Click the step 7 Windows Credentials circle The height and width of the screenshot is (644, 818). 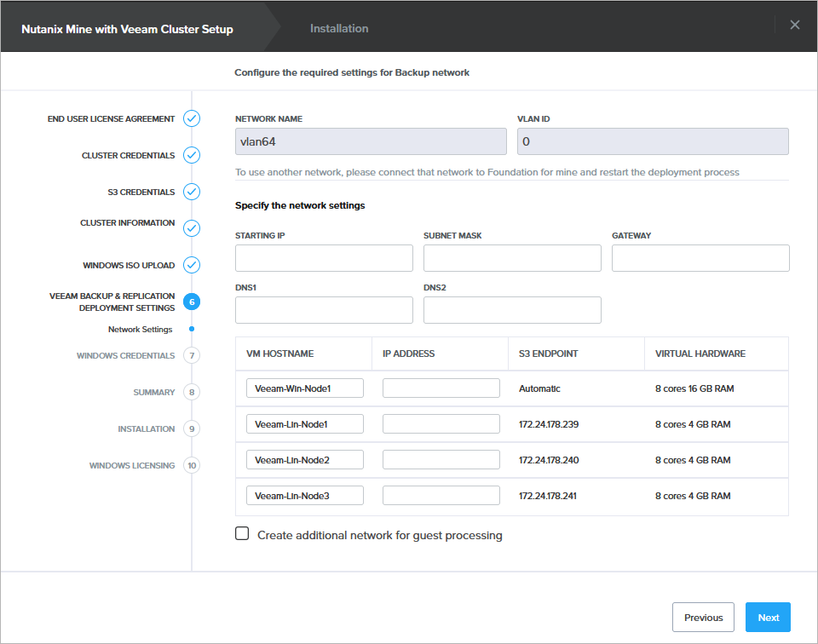tap(192, 355)
